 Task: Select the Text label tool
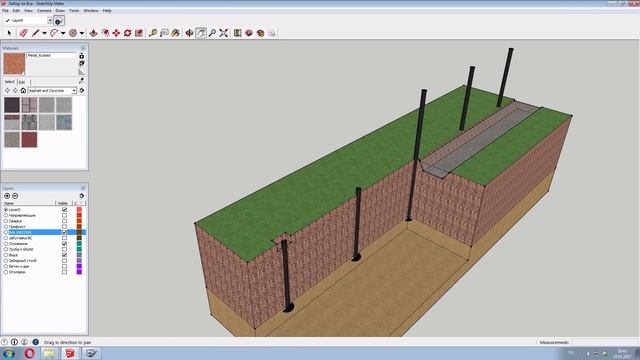tap(164, 33)
